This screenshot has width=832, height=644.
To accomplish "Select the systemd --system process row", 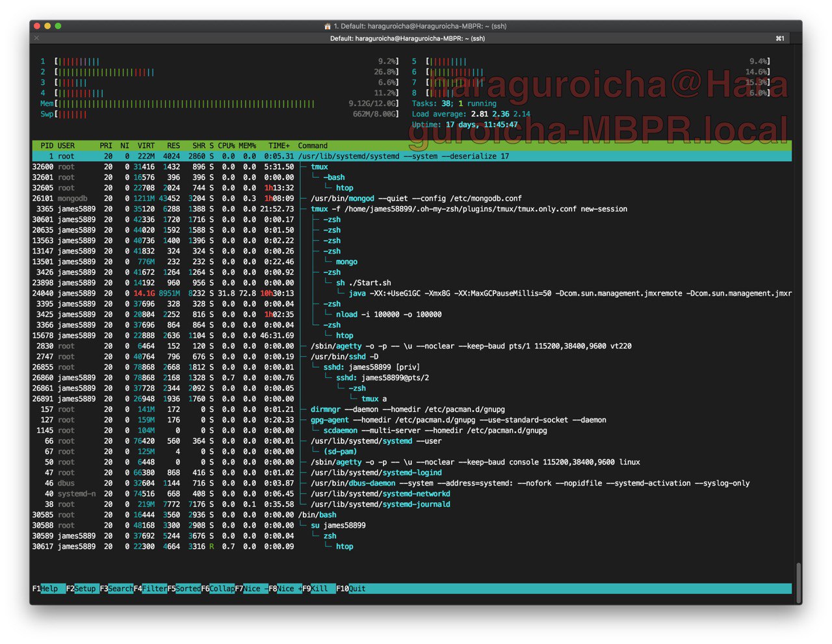I will pyautogui.click(x=412, y=156).
